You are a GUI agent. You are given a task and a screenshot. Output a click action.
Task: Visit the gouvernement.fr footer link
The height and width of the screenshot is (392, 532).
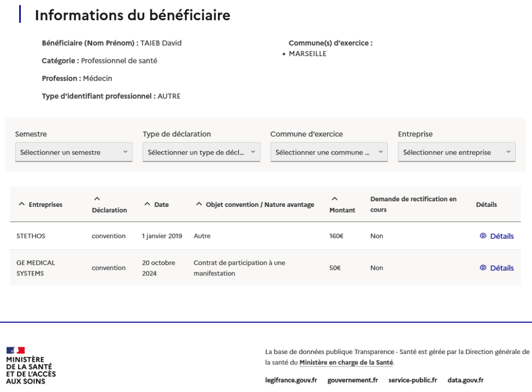[x=353, y=380]
